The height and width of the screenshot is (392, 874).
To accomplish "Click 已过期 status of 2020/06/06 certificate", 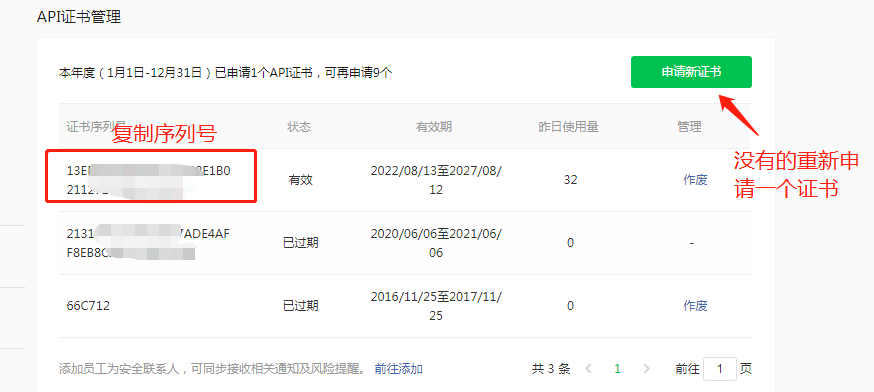I will [x=300, y=243].
